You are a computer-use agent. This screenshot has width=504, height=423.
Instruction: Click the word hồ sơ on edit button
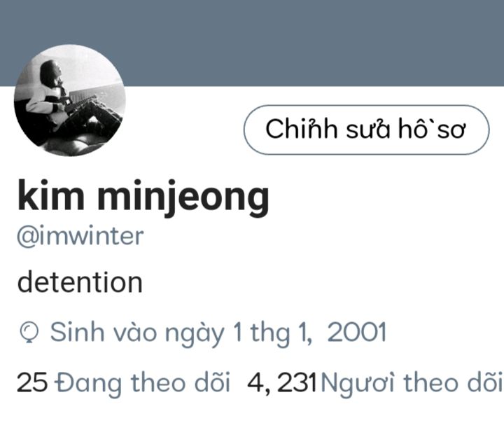pos(432,129)
